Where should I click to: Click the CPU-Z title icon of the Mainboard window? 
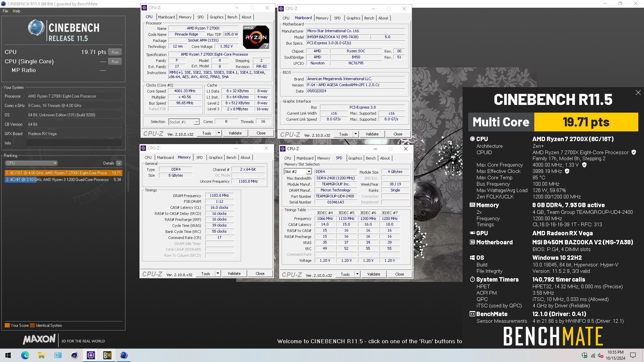click(x=281, y=9)
